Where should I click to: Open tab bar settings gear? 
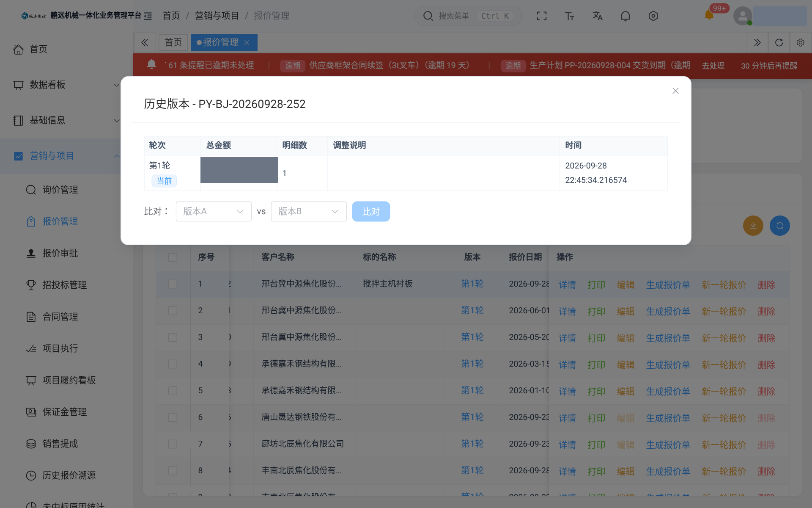point(800,42)
